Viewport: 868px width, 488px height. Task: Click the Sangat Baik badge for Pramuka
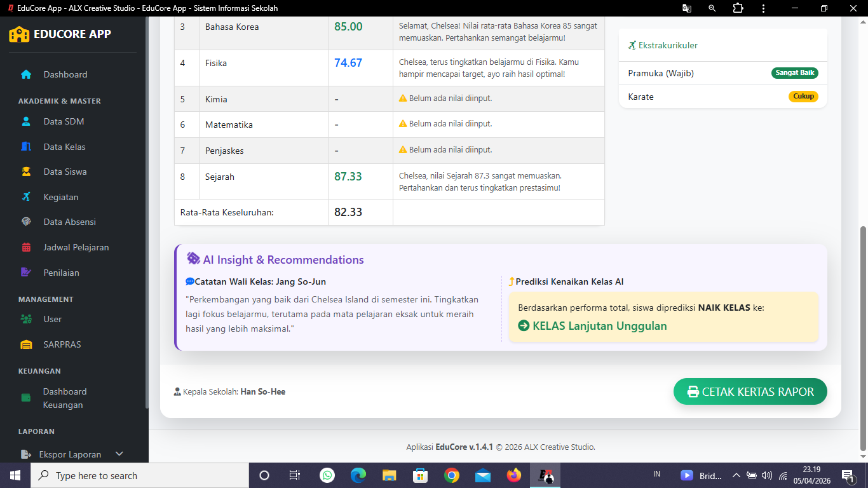pyautogui.click(x=794, y=73)
